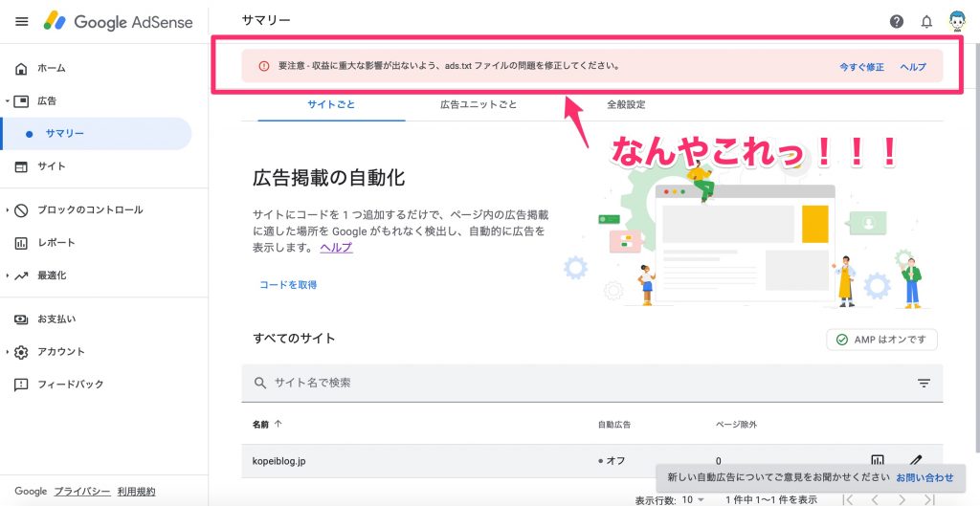Screen dimensions: 980x506
Task: Open the notifications bell
Action: [926, 21]
